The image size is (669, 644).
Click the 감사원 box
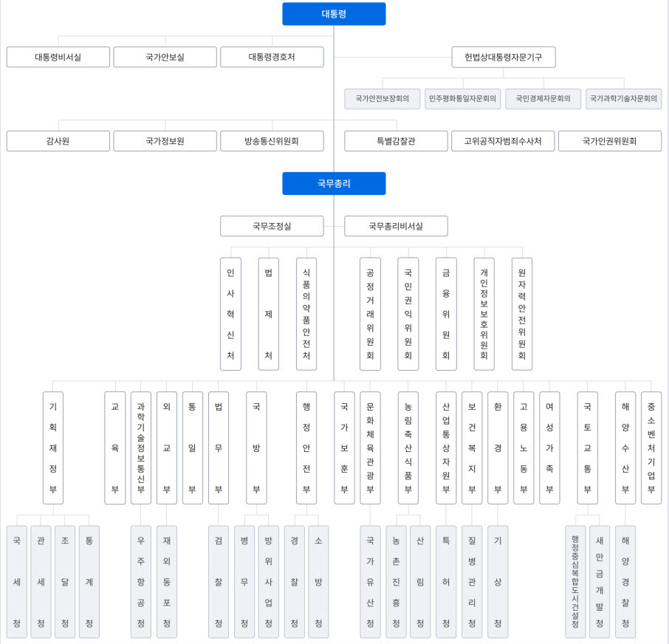pos(58,141)
